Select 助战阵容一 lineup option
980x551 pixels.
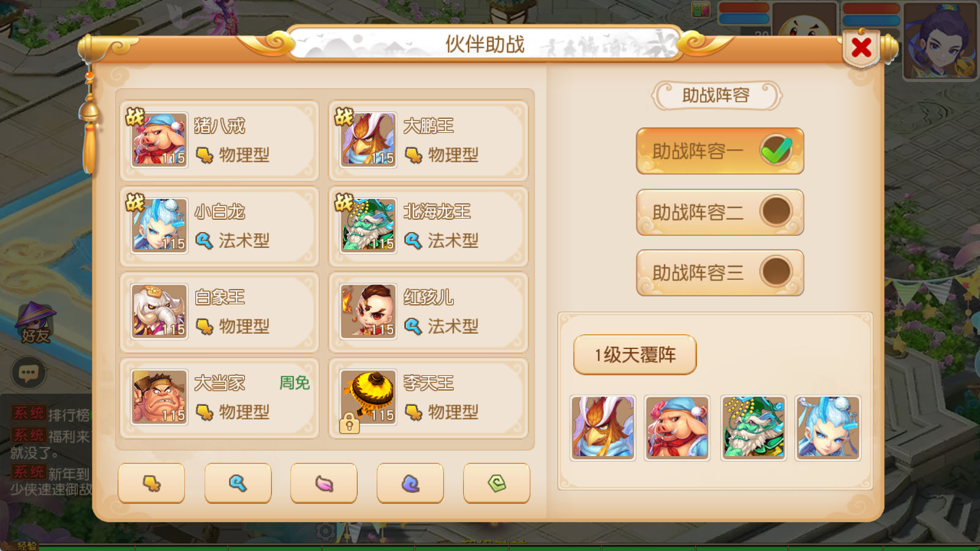(720, 151)
